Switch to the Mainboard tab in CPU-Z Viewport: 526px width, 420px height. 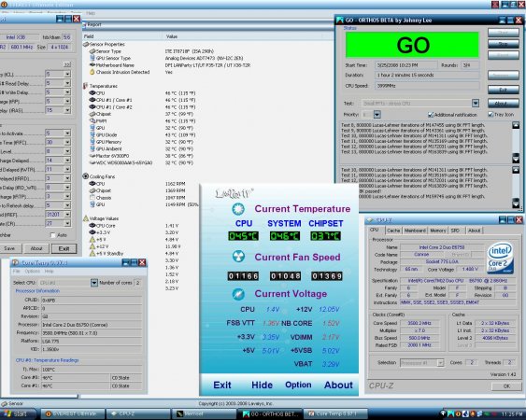415,231
